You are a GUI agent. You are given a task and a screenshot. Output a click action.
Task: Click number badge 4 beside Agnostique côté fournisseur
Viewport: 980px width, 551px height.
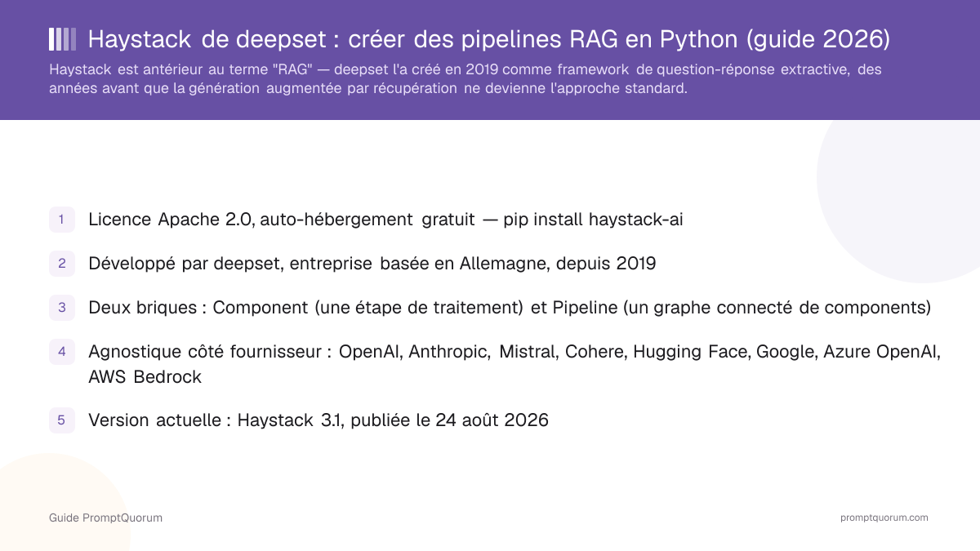tap(62, 352)
